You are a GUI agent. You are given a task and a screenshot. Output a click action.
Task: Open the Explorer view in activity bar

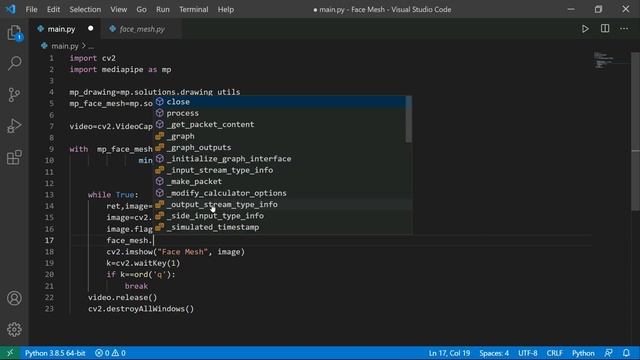(14, 33)
